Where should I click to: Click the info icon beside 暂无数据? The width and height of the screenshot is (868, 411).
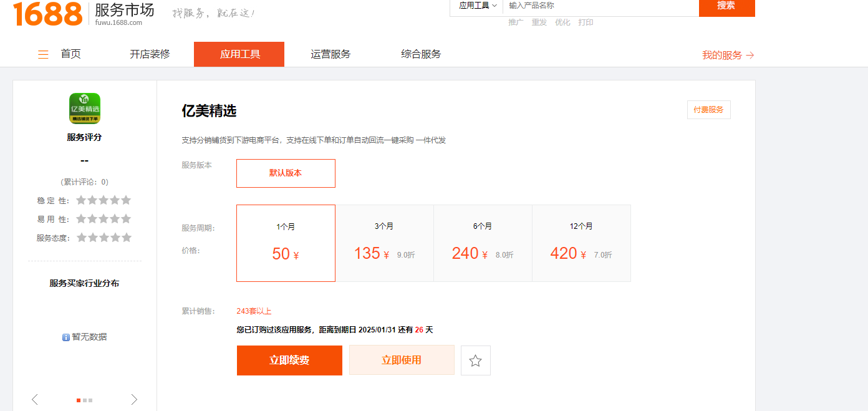[65, 337]
